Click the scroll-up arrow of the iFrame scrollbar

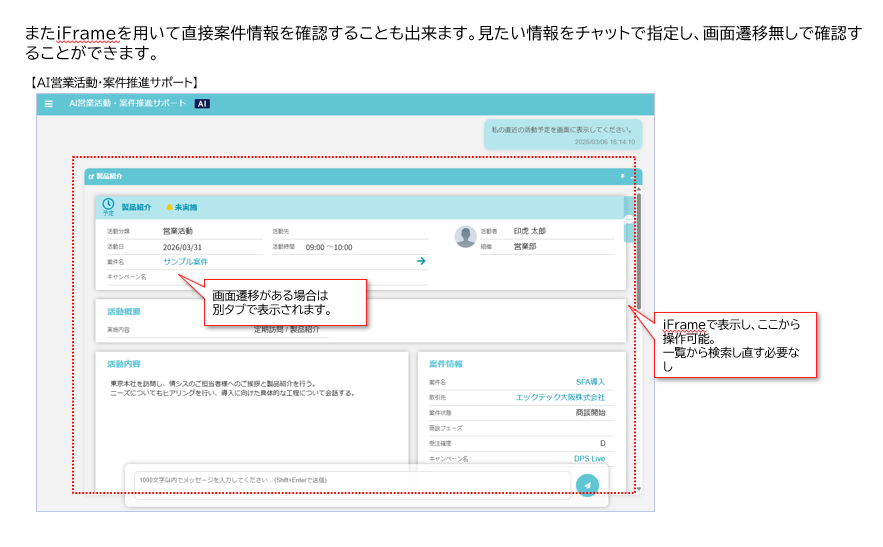640,190
